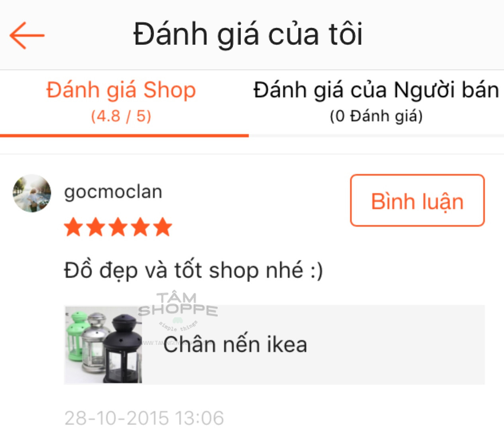Tap the orange back arrow
Screen dimensions: 504x447
tap(27, 36)
